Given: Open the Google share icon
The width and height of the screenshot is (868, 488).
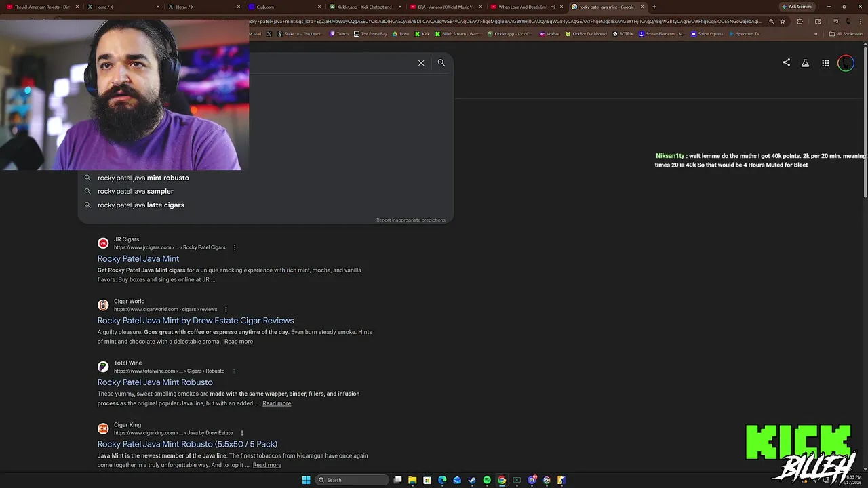Looking at the screenshot, I should [x=787, y=63].
